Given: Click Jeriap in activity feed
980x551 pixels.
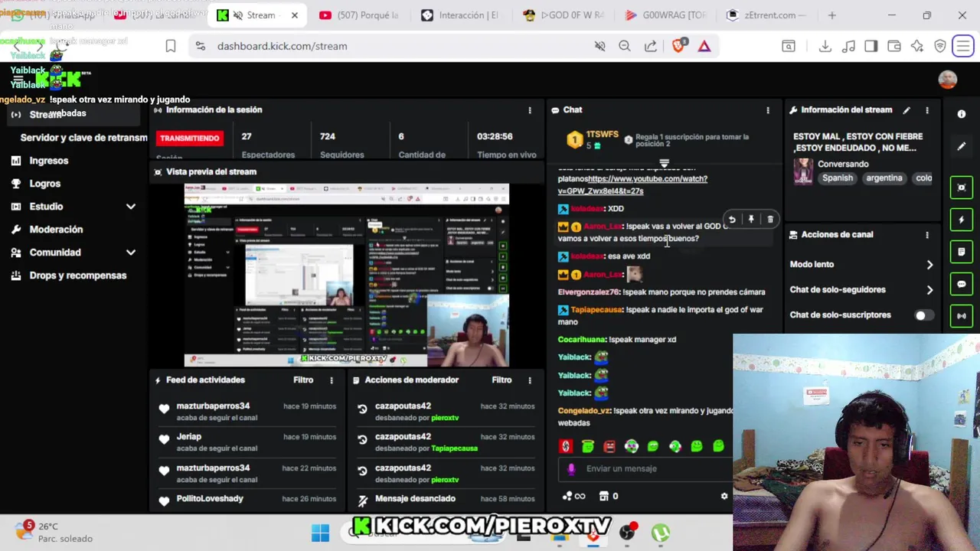Looking at the screenshot, I should coord(189,437).
